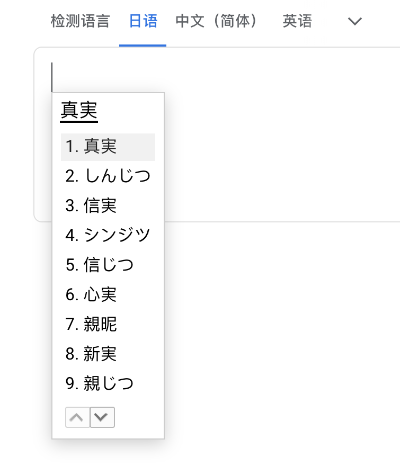Image resolution: width=400 pixels, height=475 pixels.
Task: Choose candidate 3 信実
Action: [x=108, y=205]
